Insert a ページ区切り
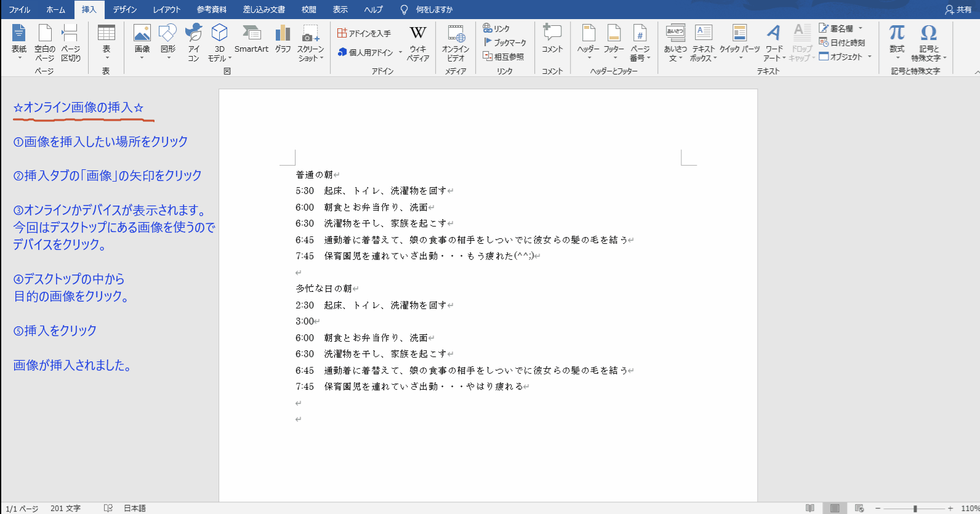Image resolution: width=980 pixels, height=514 pixels. click(70, 42)
